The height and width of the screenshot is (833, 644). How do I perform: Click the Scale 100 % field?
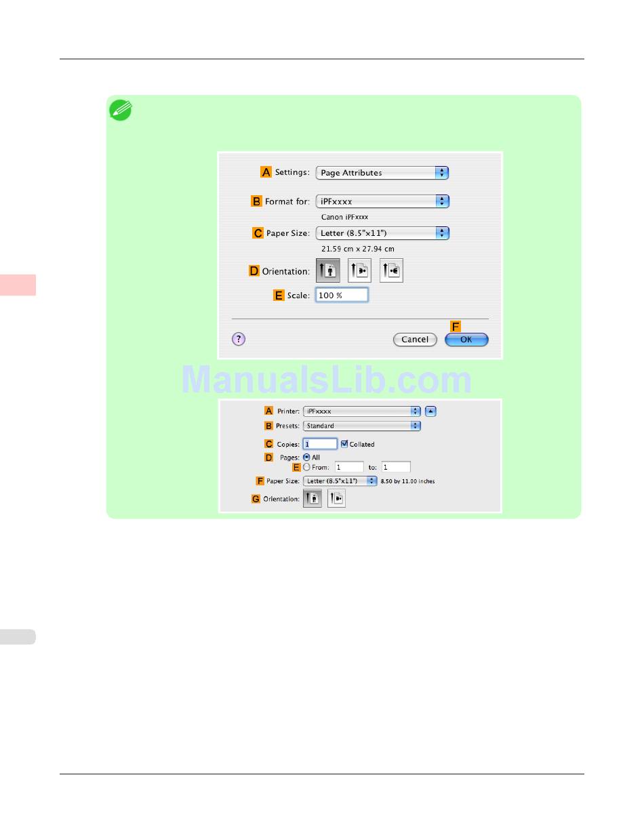tap(342, 296)
